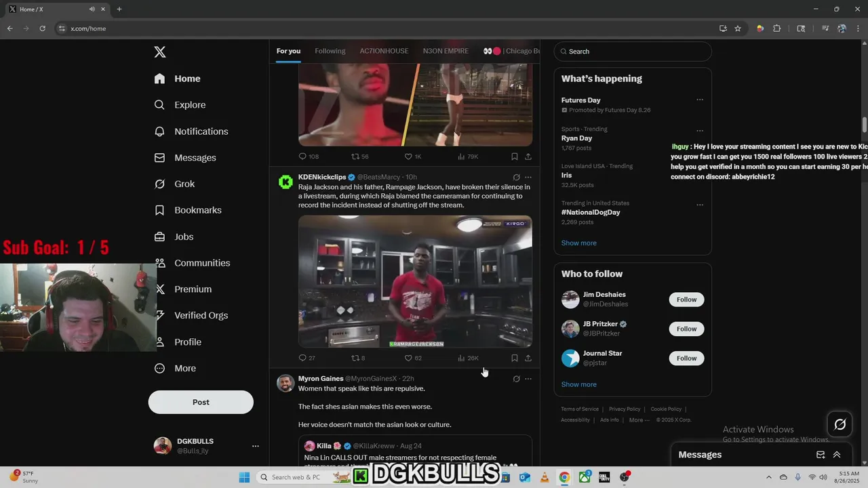This screenshot has width=868, height=488.
Task: View 26K views analytics on KDENkickclips post
Action: pos(468,358)
